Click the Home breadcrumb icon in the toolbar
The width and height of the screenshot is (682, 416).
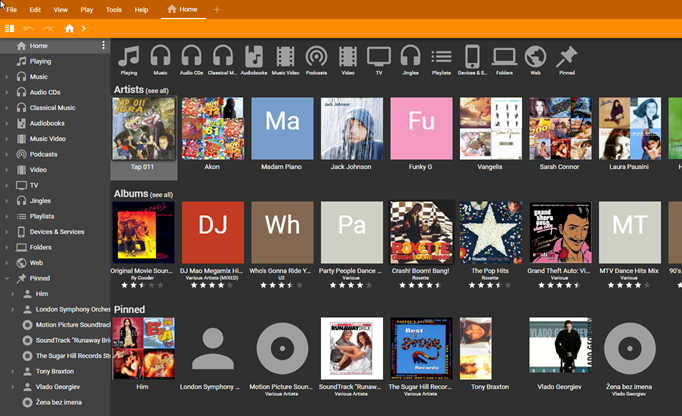[69, 28]
